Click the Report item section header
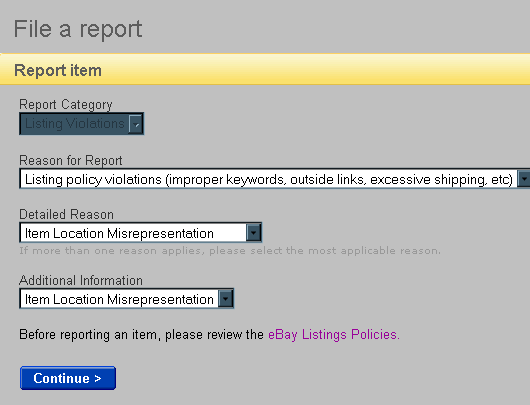Image resolution: width=530 pixels, height=405 pixels. (58, 70)
